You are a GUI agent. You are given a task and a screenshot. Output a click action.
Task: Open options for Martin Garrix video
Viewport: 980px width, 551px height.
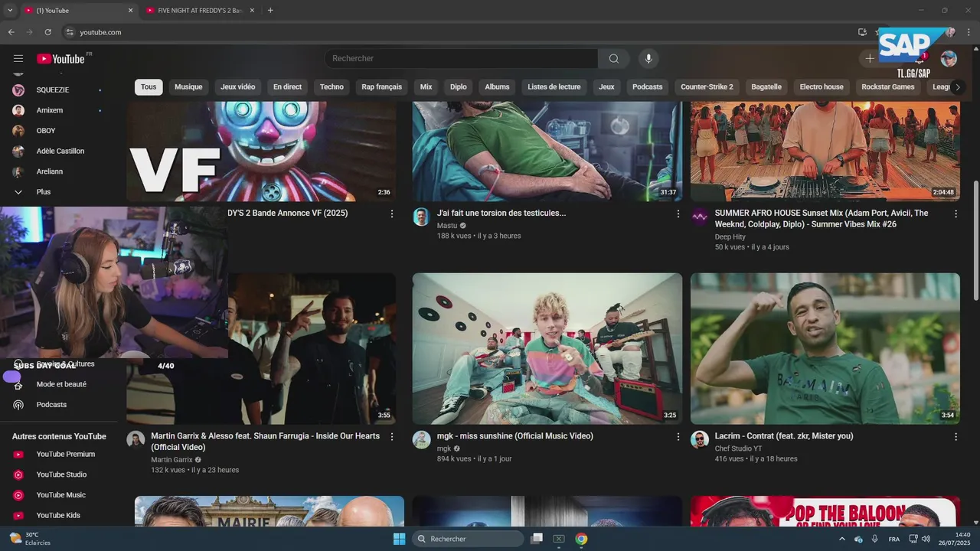click(x=392, y=437)
